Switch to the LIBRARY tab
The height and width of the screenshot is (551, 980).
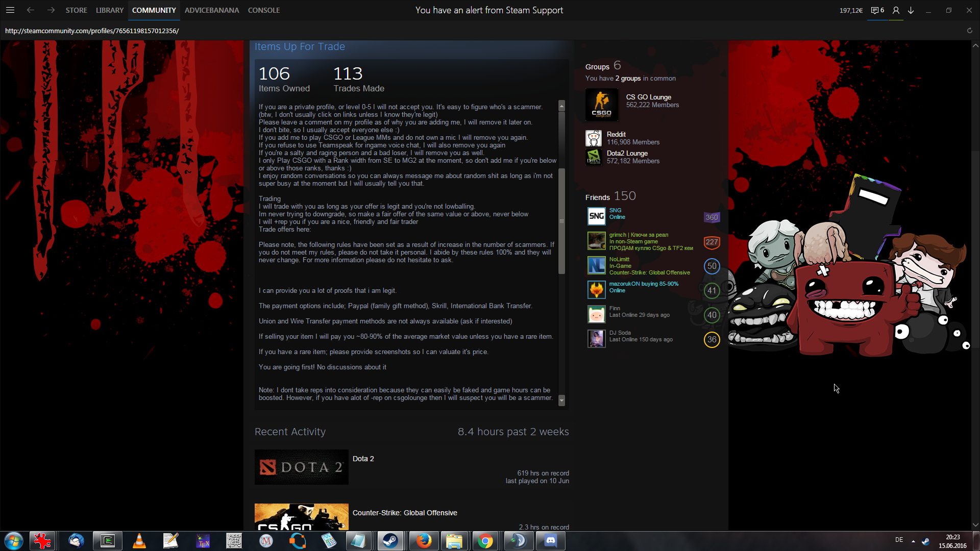110,10
